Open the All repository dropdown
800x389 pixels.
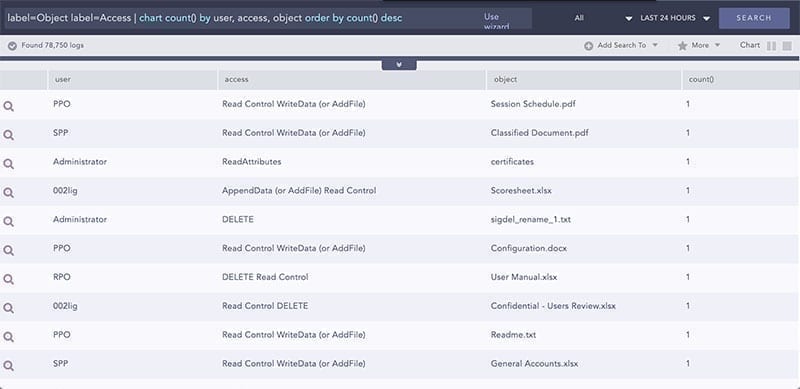click(603, 18)
